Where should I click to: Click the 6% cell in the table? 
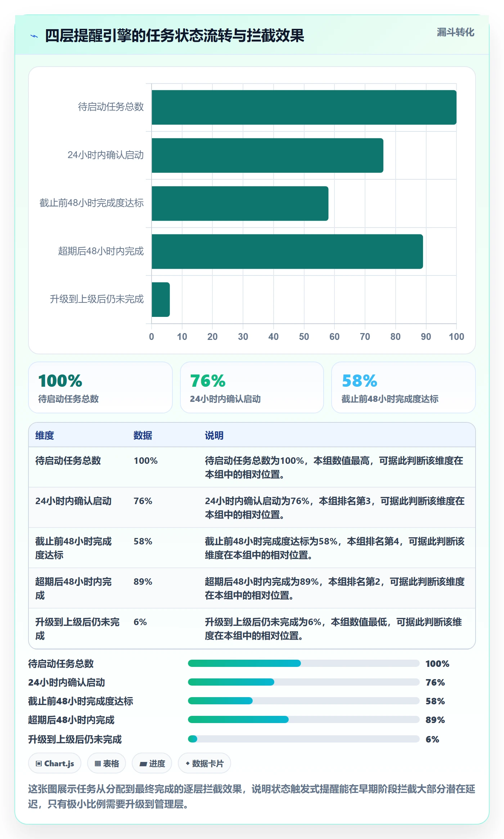(140, 622)
